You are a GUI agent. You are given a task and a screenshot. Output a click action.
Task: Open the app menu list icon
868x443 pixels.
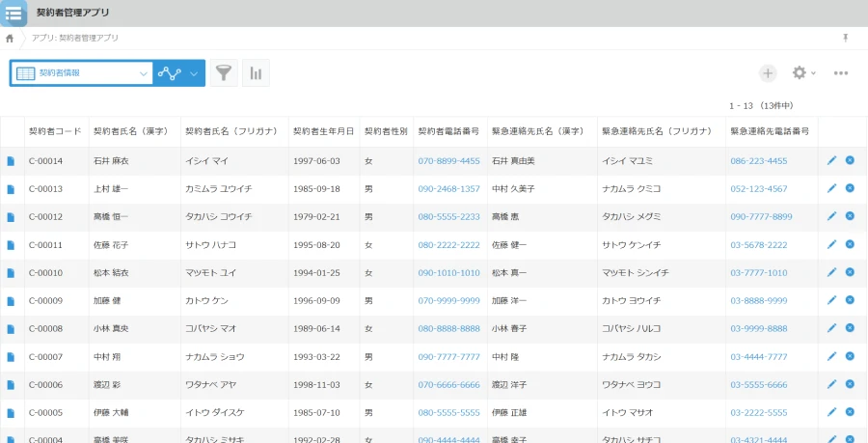click(x=14, y=14)
